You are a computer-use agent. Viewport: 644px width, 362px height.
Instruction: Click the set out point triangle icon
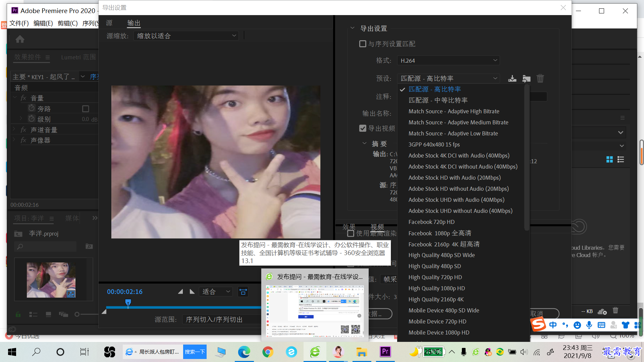click(x=192, y=292)
